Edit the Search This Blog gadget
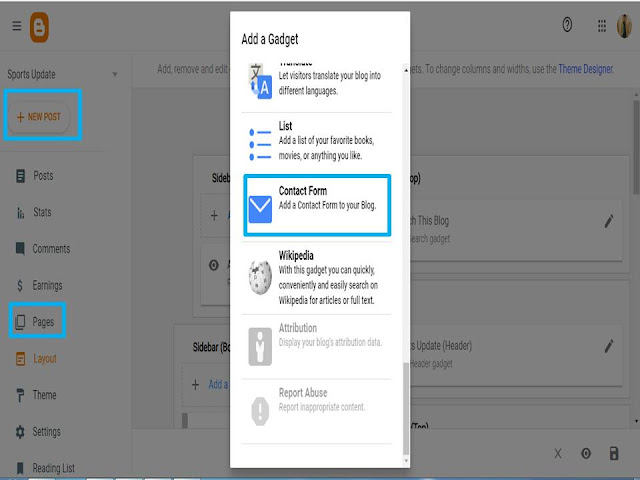Image resolution: width=640 pixels, height=480 pixels. point(609,221)
